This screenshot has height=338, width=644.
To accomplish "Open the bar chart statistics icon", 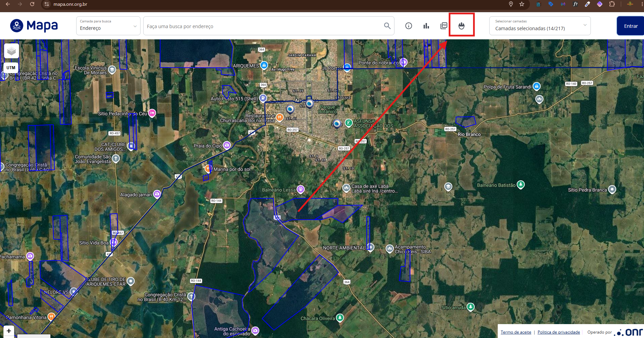I will tap(426, 26).
